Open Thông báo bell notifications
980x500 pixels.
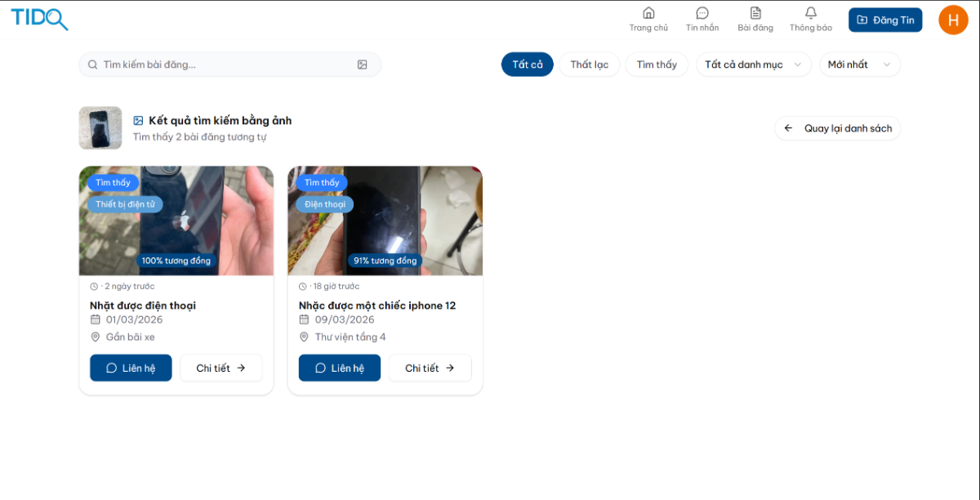(x=811, y=13)
